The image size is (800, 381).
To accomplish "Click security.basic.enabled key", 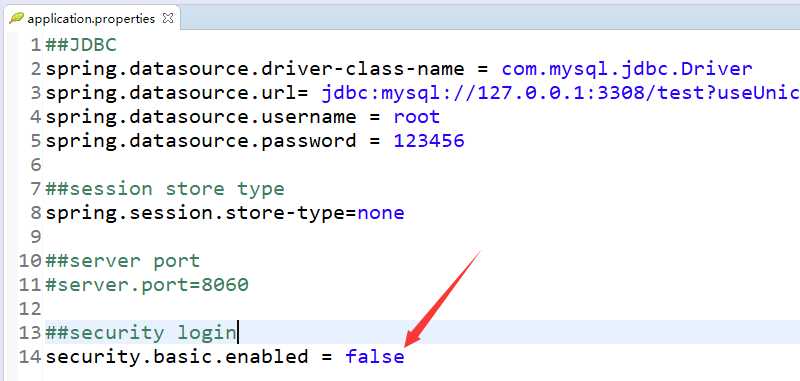I will (177, 357).
